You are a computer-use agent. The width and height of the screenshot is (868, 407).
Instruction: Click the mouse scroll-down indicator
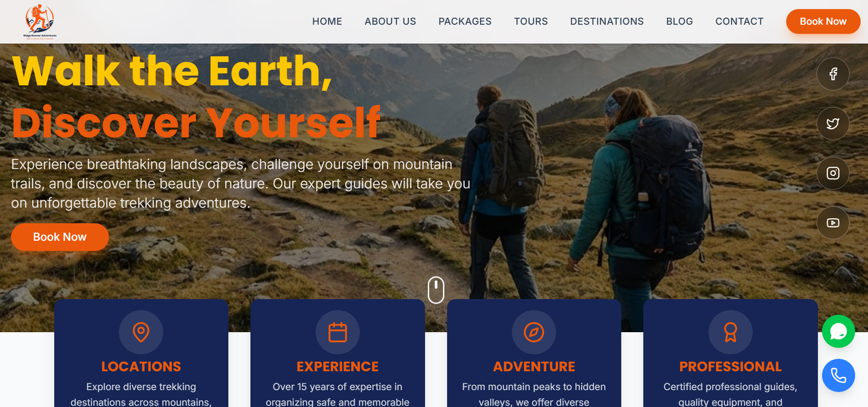tap(436, 290)
